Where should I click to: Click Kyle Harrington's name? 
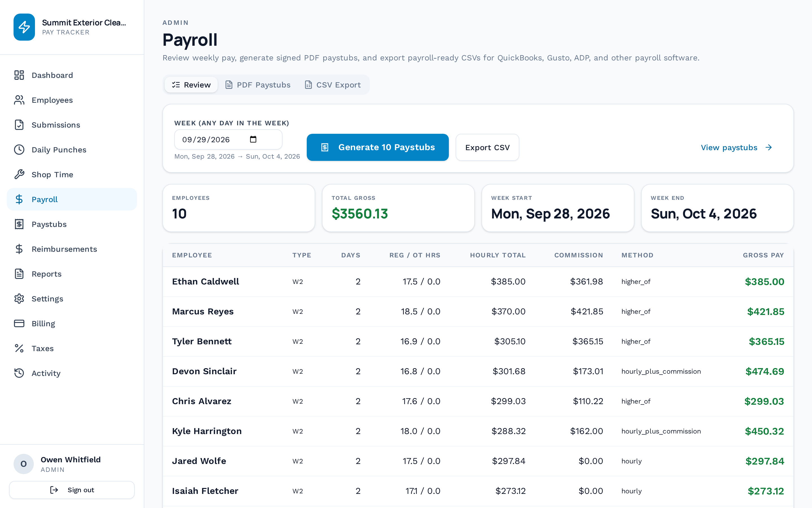[207, 431]
